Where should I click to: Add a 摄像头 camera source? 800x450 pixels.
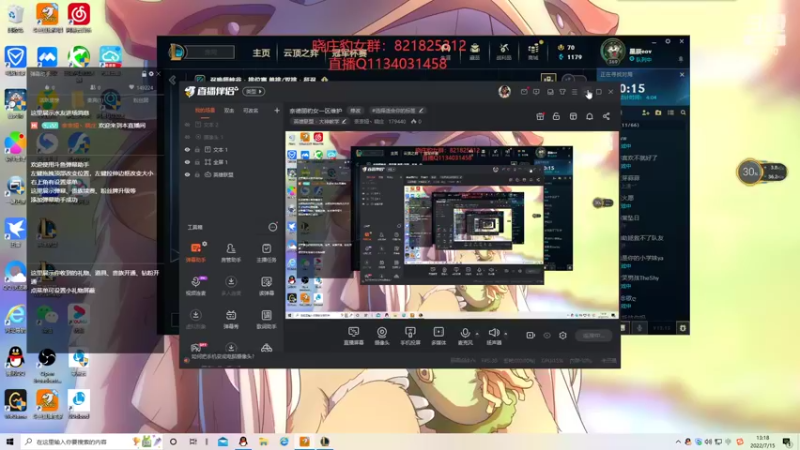tap(382, 336)
